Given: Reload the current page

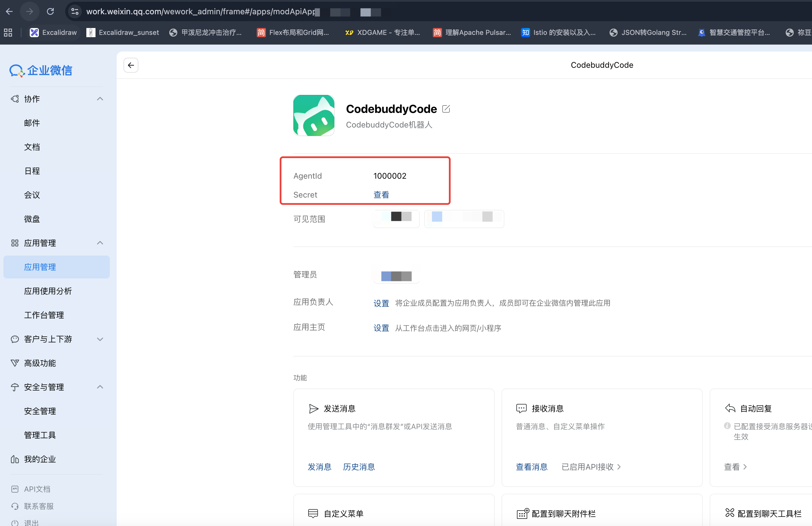Looking at the screenshot, I should [x=51, y=11].
